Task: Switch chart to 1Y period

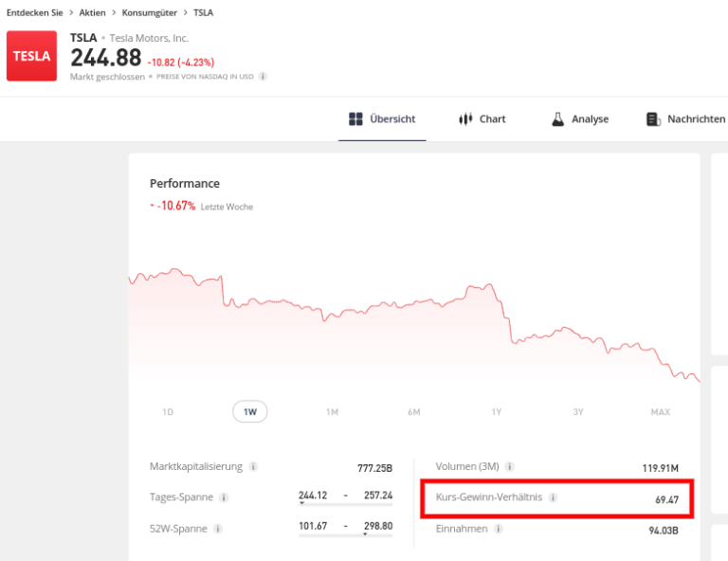Action: click(496, 412)
